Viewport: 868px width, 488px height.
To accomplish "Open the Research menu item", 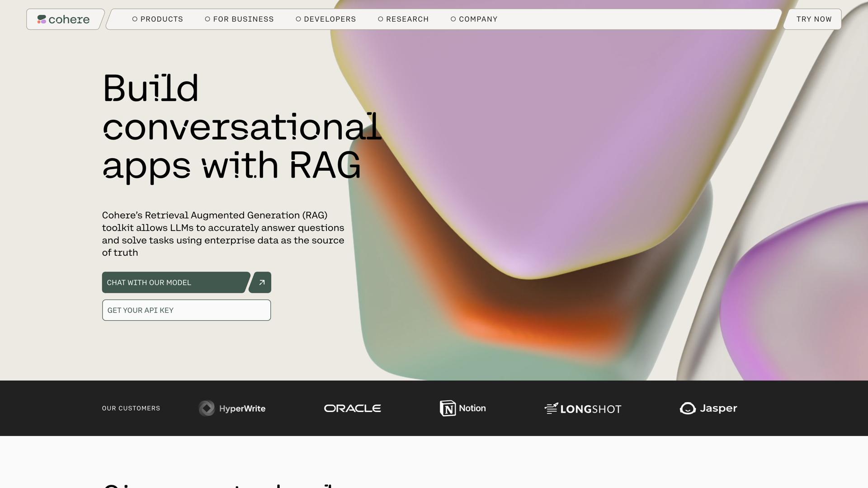I will [x=407, y=19].
